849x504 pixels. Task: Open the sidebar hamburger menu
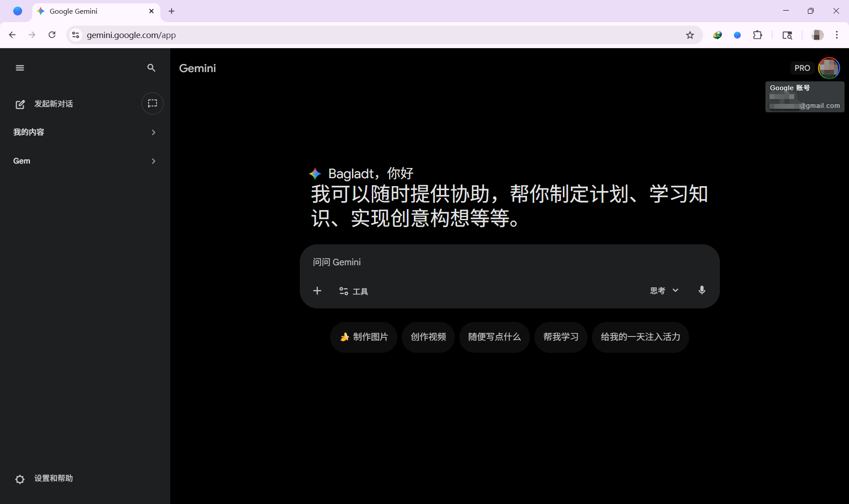(x=19, y=68)
